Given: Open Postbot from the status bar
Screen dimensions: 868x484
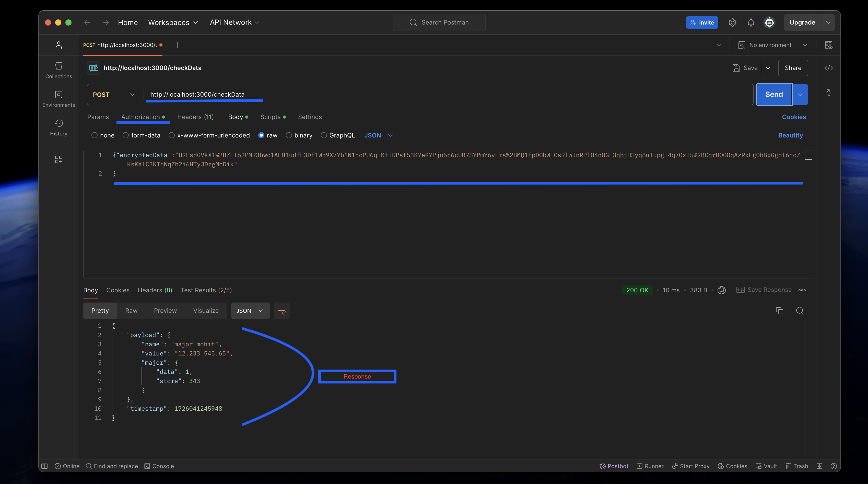Looking at the screenshot, I should pyautogui.click(x=614, y=466).
